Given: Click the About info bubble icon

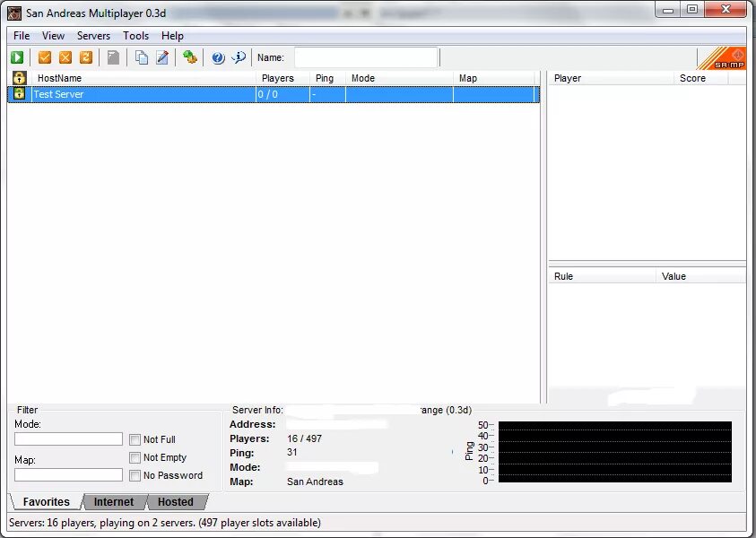Looking at the screenshot, I should pyautogui.click(x=239, y=57).
